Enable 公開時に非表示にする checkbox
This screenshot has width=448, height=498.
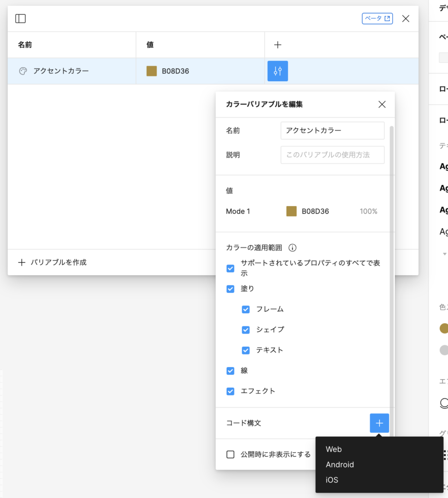coord(231,455)
